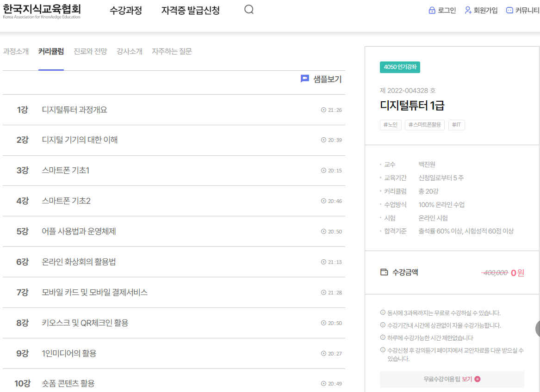Click the 무료수강 이용팁 보기 button
The width and height of the screenshot is (540, 392).
(452, 379)
